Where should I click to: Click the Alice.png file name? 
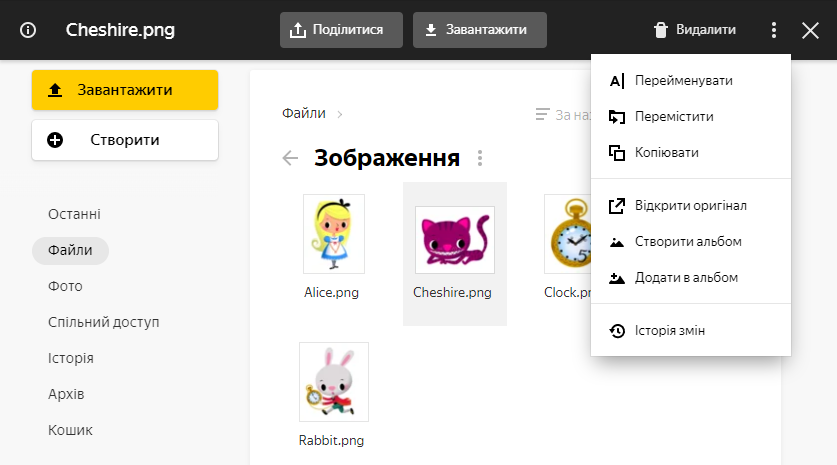tap(331, 293)
